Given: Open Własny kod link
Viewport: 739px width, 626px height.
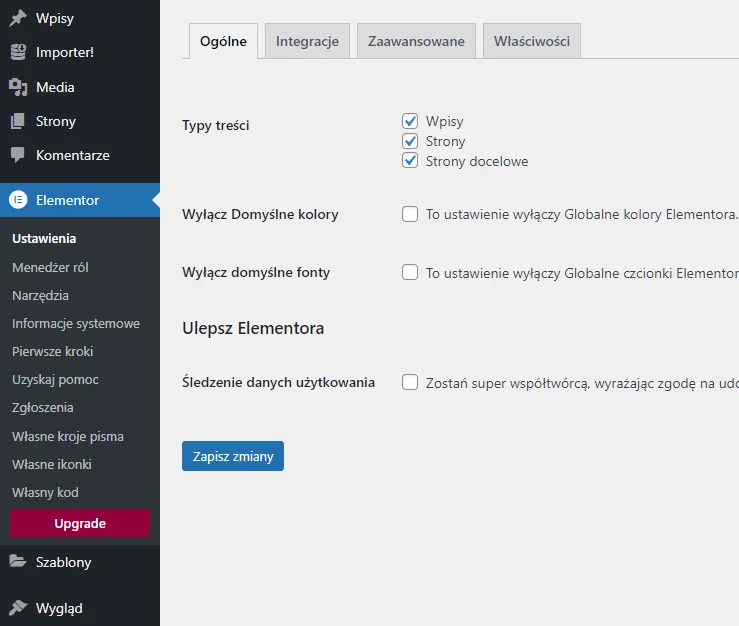Looking at the screenshot, I should (x=45, y=493).
